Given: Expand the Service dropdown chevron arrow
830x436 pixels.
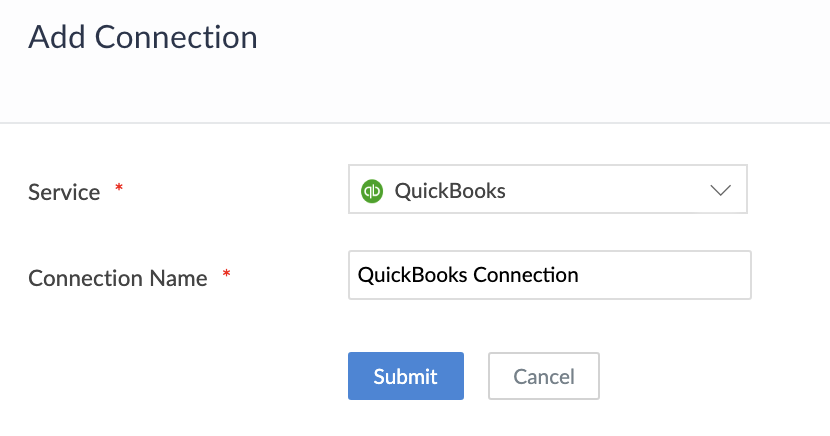Looking at the screenshot, I should (720, 190).
